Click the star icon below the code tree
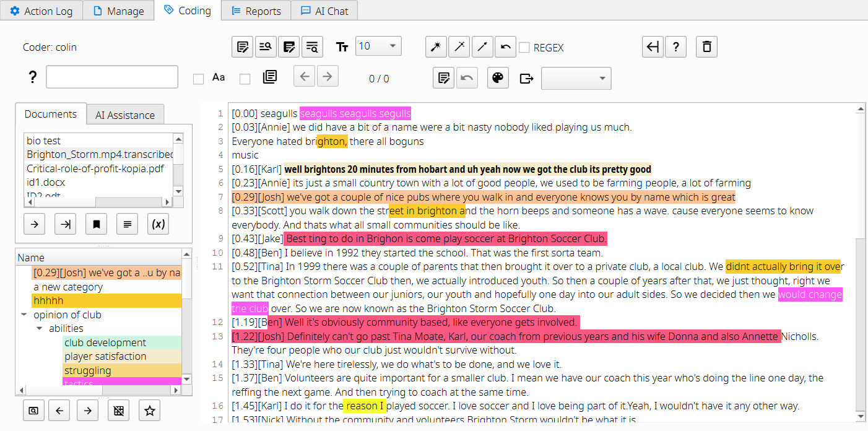The image size is (868, 431). [x=149, y=410]
